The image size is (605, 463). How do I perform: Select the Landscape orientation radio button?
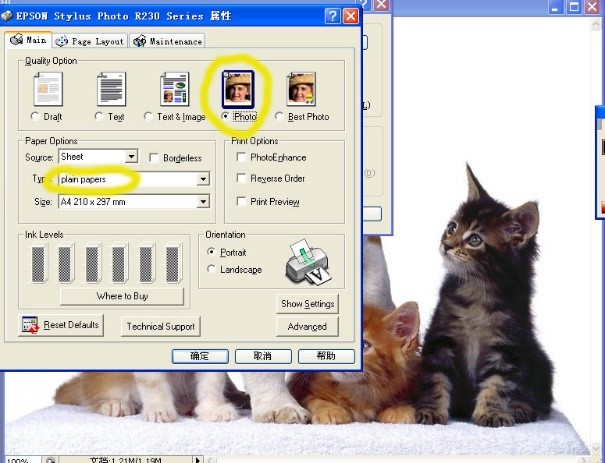pos(211,270)
